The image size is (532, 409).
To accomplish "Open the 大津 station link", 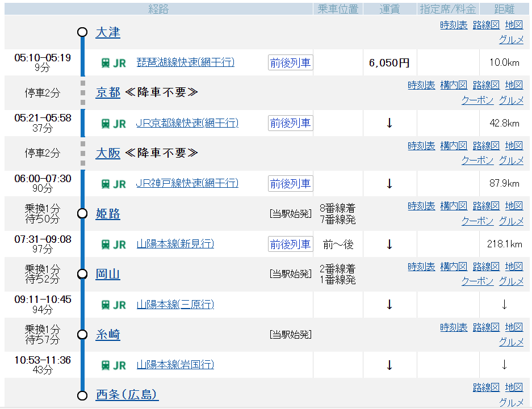I will [x=108, y=32].
